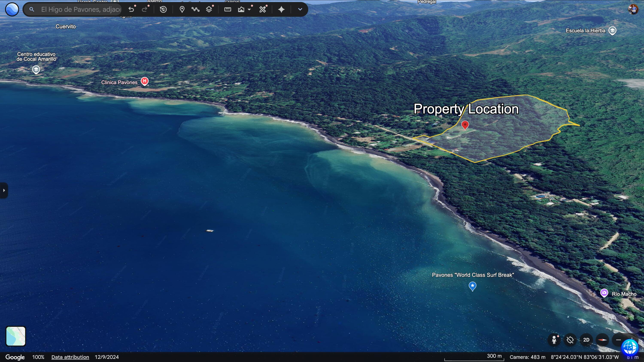The image size is (644, 362).
Task: Click the zoom out minus button
Action: (618, 340)
